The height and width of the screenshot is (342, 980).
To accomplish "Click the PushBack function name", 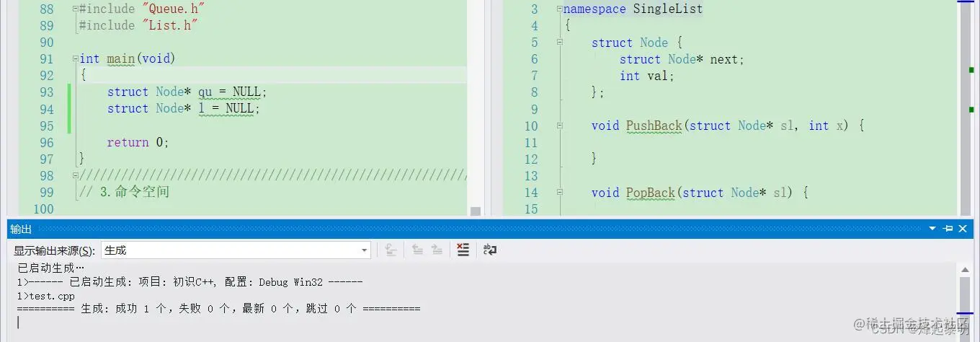I will (x=654, y=126).
